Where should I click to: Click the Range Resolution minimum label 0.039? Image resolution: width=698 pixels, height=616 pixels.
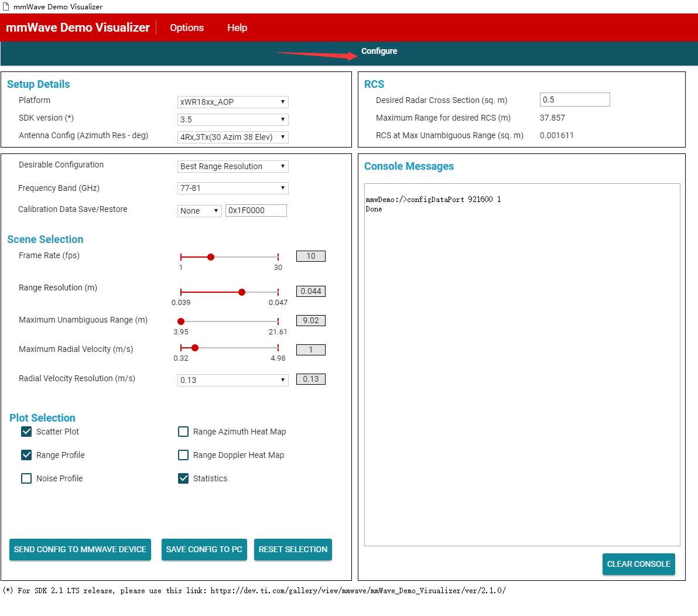pyautogui.click(x=181, y=303)
